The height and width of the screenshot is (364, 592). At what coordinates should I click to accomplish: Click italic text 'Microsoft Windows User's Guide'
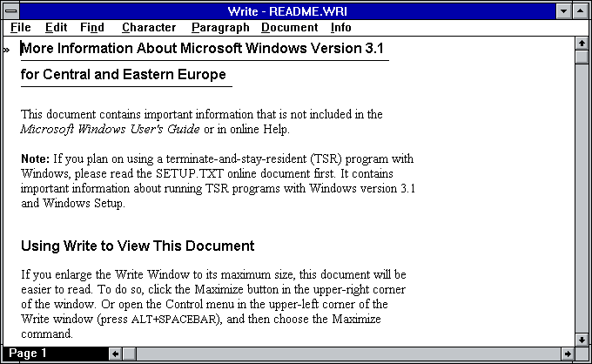click(x=110, y=129)
